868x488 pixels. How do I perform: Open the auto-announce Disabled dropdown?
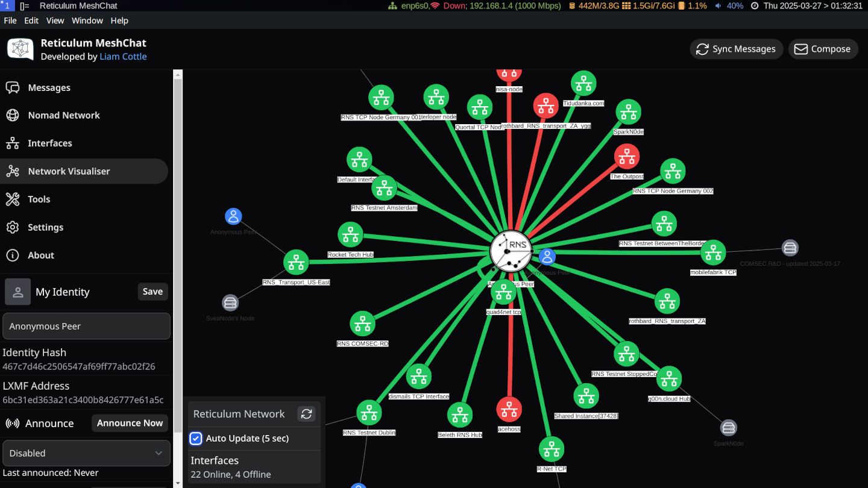pyautogui.click(x=86, y=453)
